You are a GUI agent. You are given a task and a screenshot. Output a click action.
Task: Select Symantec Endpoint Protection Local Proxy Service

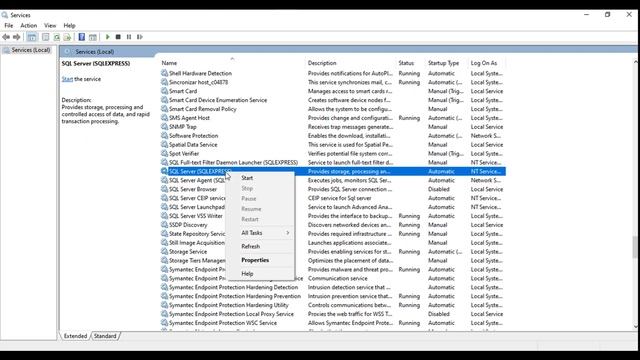[x=231, y=314]
